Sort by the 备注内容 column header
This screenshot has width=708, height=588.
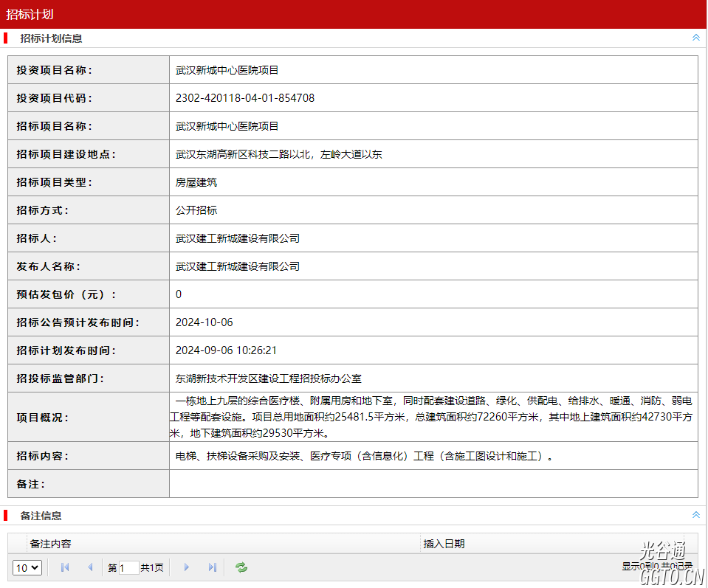point(50,544)
